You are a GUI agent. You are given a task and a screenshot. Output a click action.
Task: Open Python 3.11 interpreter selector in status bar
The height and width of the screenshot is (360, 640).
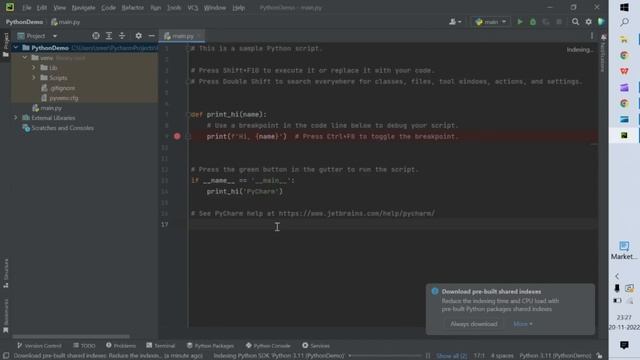coord(555,356)
